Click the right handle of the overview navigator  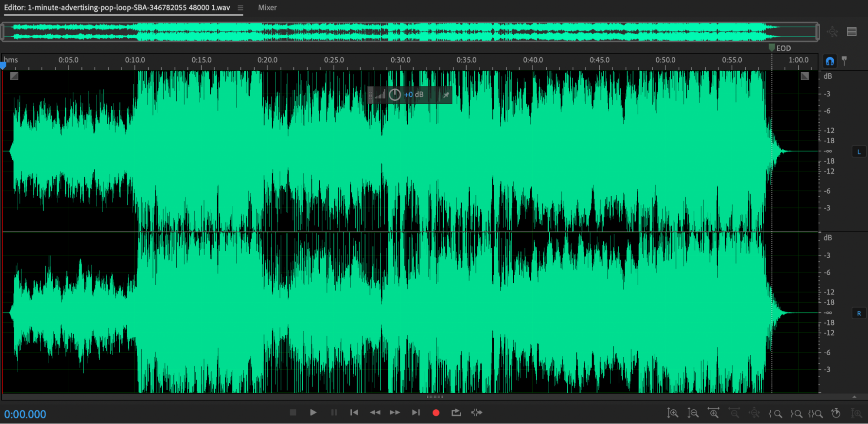(818, 32)
